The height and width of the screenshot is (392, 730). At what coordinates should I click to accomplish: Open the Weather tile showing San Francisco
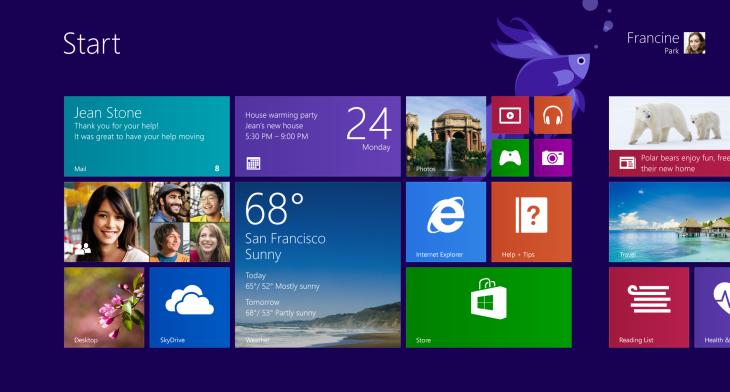(x=318, y=265)
